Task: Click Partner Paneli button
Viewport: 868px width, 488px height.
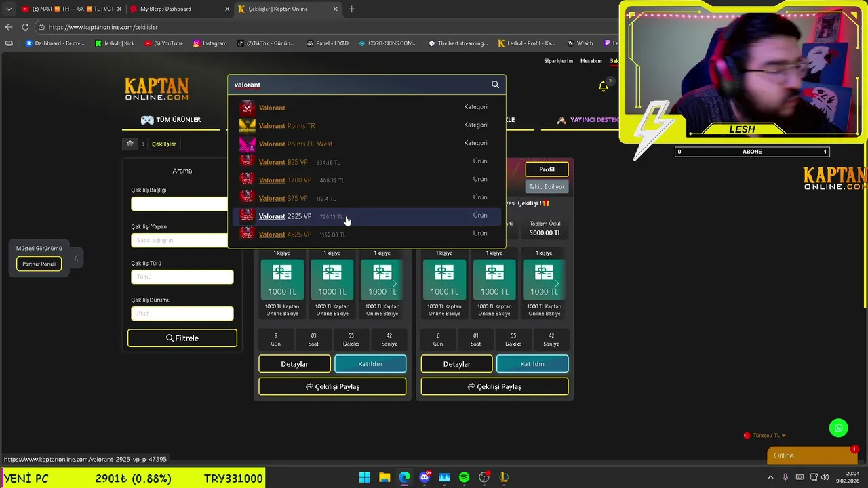Action: [39, 264]
